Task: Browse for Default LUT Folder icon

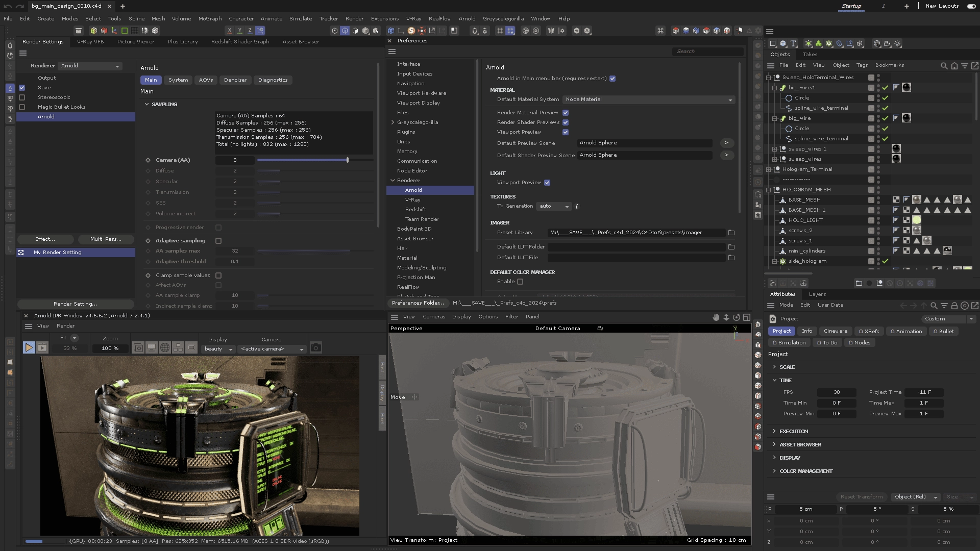Action: (731, 247)
